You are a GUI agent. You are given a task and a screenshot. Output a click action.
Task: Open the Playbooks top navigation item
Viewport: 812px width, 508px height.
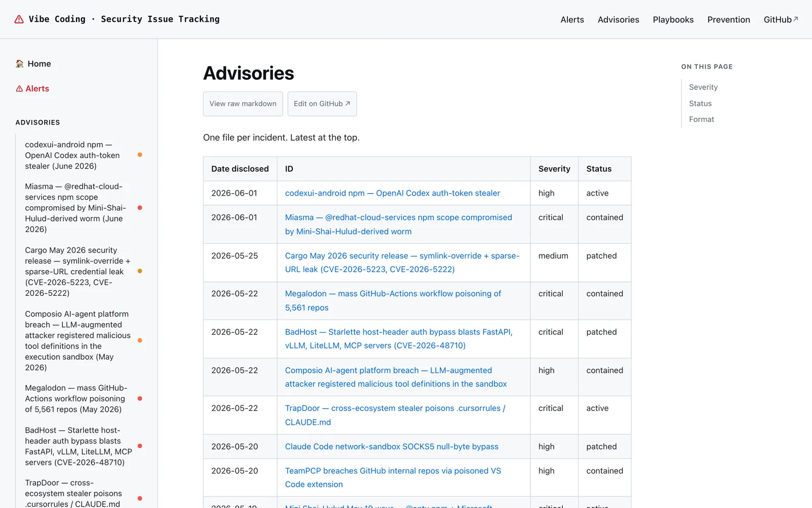pos(673,19)
